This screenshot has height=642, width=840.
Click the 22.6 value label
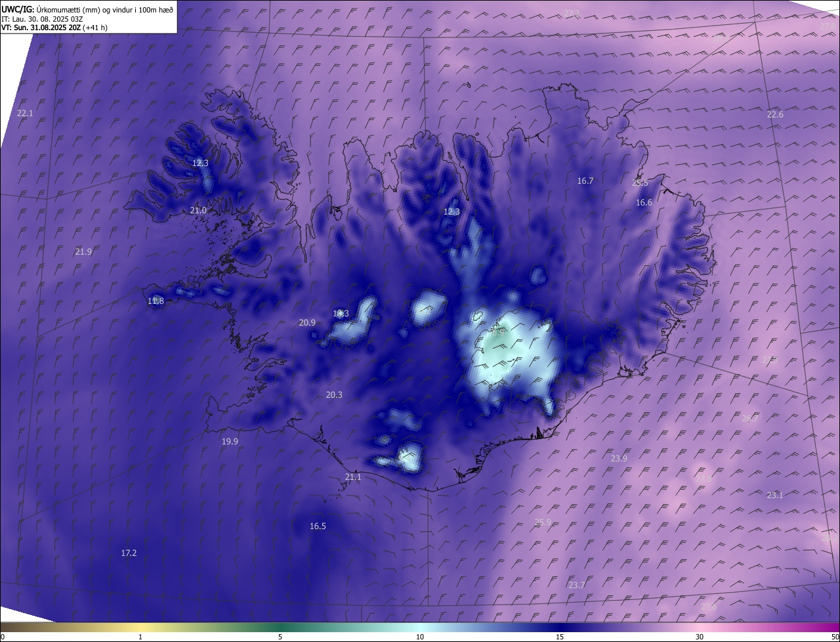775,115
